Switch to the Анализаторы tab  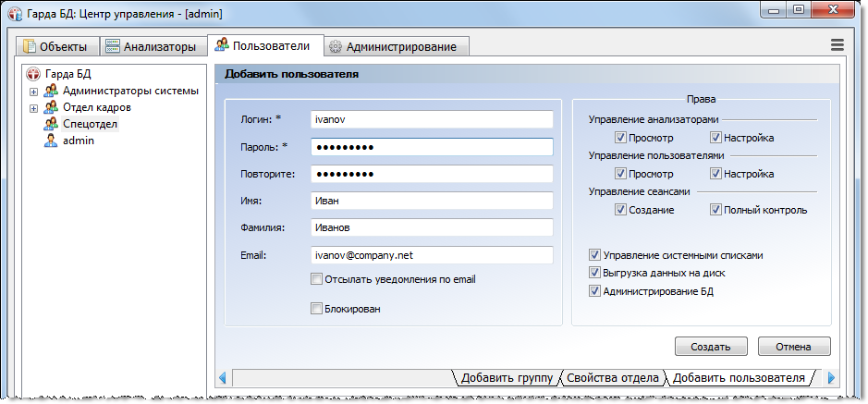(x=153, y=46)
